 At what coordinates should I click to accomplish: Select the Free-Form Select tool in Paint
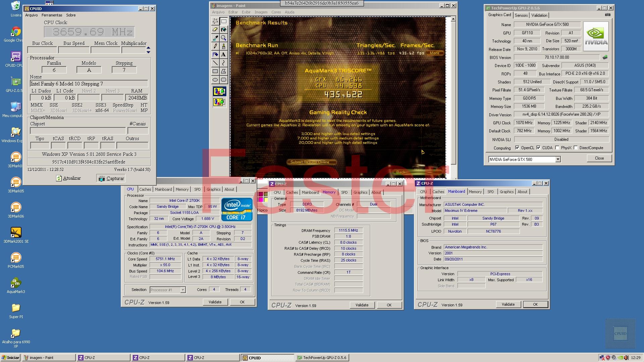click(x=215, y=21)
